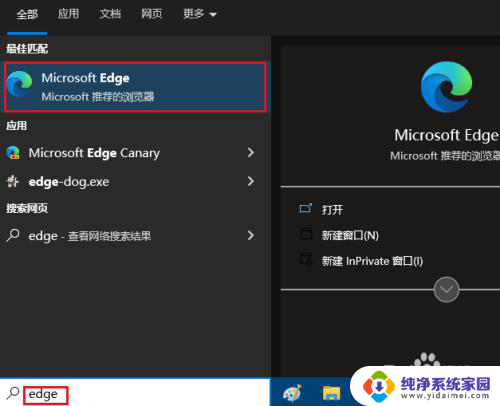Viewport: 500px width, 406px height.
Task: Click the InPrivate window icon
Action: pyautogui.click(x=306, y=259)
